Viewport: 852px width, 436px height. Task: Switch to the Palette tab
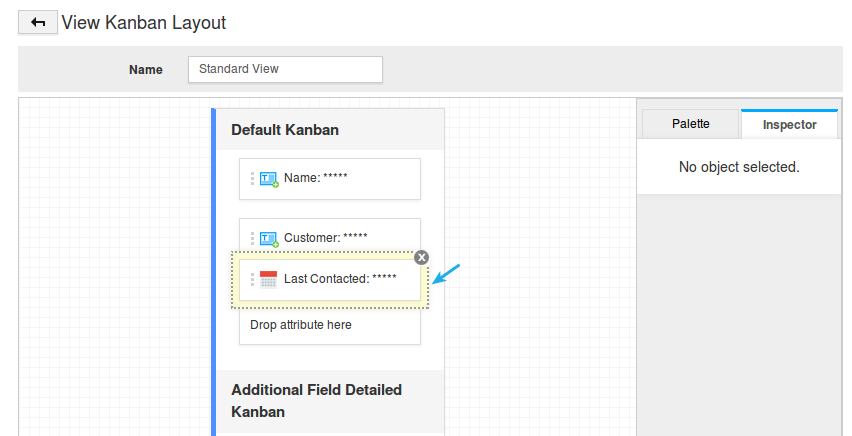tap(690, 124)
